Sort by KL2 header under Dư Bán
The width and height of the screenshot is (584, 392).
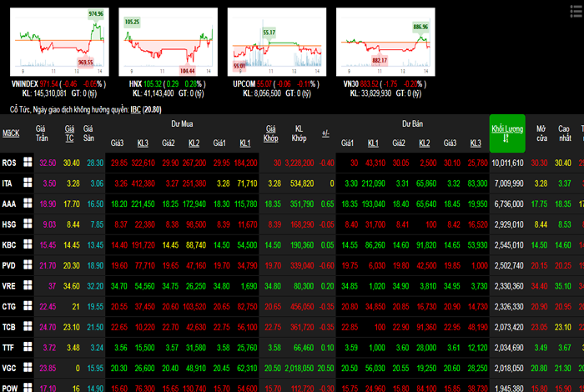(424, 143)
